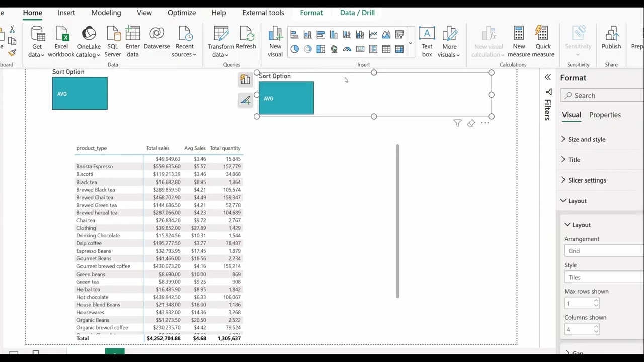Connect to SQL Server
Viewport: 644px width, 362px height.
(x=112, y=42)
